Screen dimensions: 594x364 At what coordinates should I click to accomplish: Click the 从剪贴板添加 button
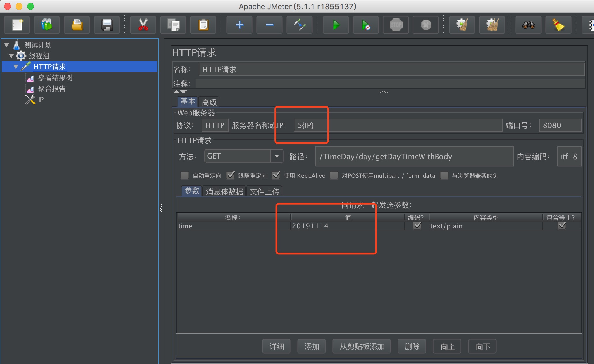(362, 346)
